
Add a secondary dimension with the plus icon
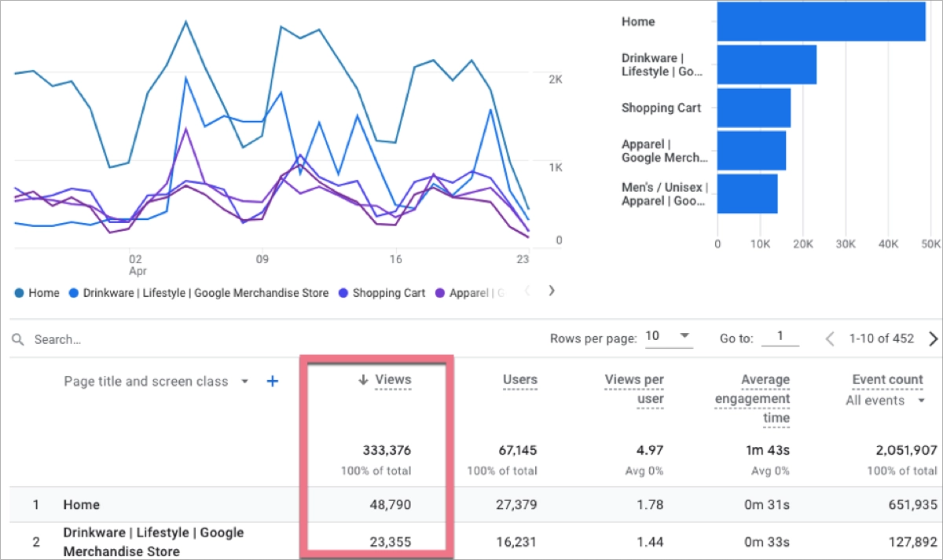(x=272, y=381)
